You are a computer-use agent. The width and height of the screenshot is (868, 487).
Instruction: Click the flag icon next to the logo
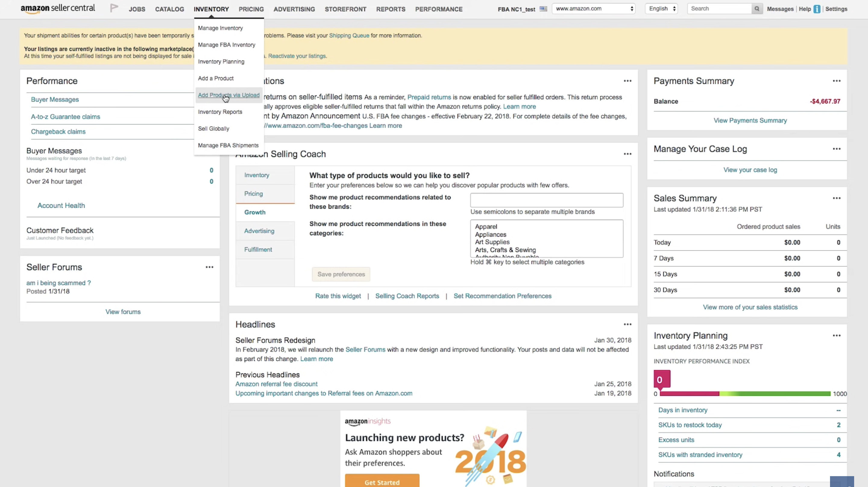click(114, 8)
